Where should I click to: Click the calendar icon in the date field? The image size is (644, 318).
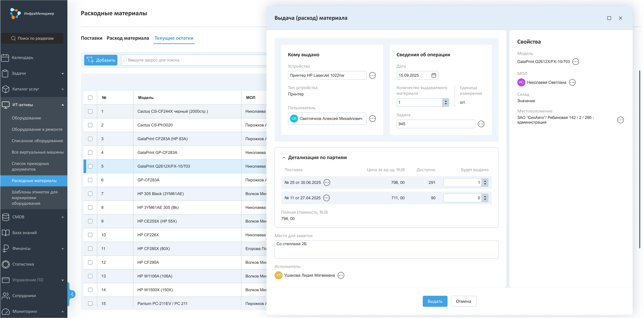[434, 75]
